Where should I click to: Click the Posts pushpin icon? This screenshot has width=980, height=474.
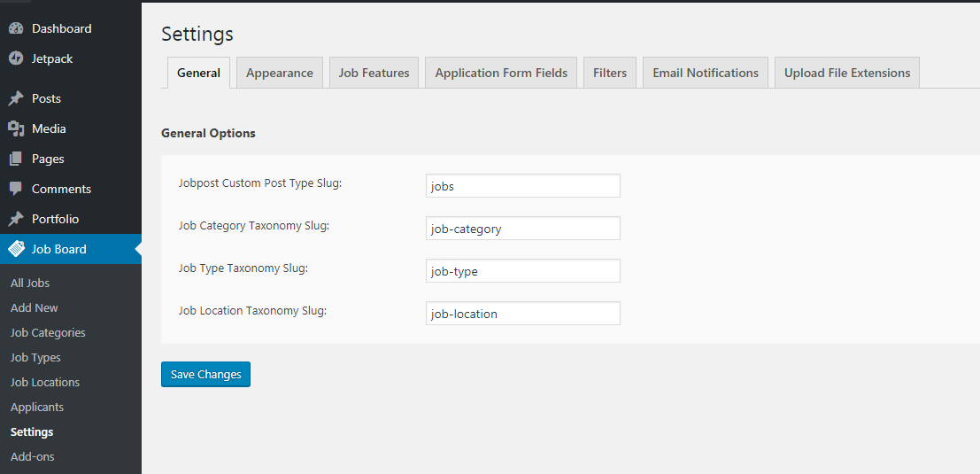pos(16,98)
